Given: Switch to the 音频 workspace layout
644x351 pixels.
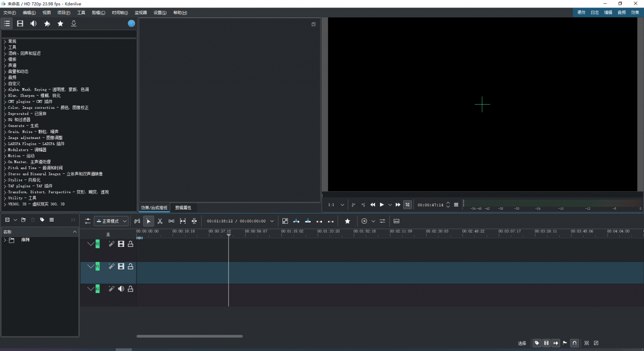Looking at the screenshot, I should point(621,13).
